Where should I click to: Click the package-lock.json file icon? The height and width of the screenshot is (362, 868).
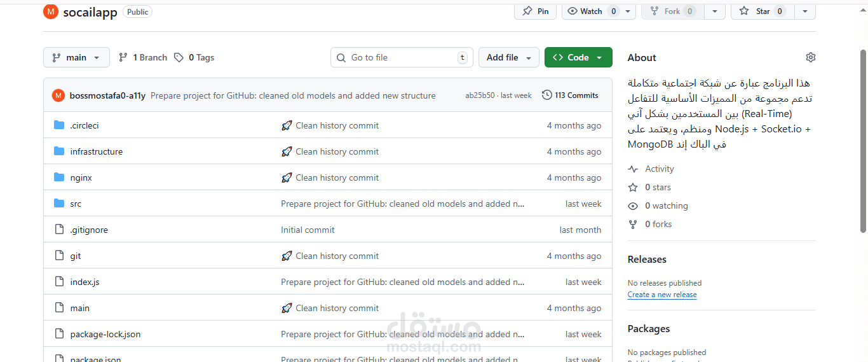[59, 334]
